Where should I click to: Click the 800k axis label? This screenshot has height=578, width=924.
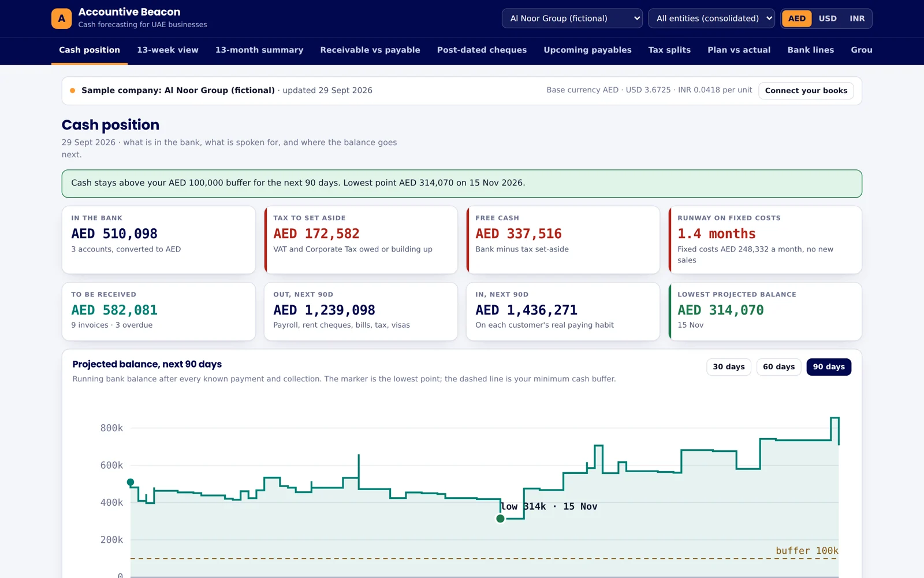111,428
